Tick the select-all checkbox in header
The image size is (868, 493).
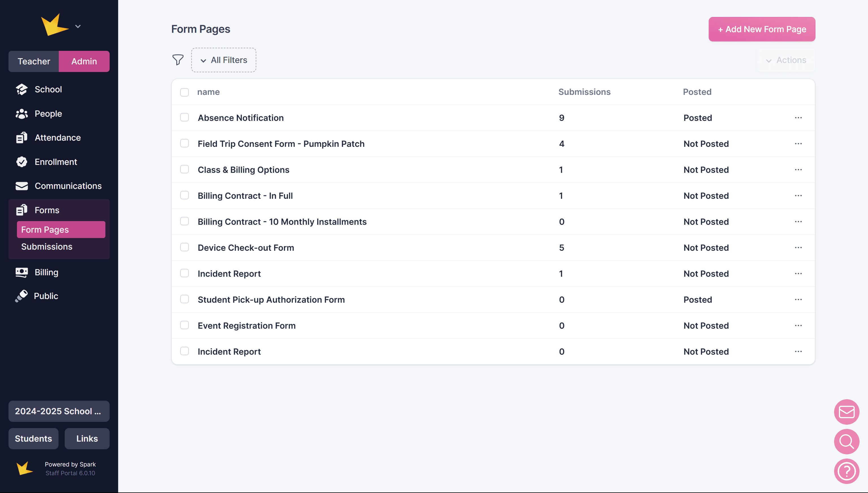[x=184, y=92]
